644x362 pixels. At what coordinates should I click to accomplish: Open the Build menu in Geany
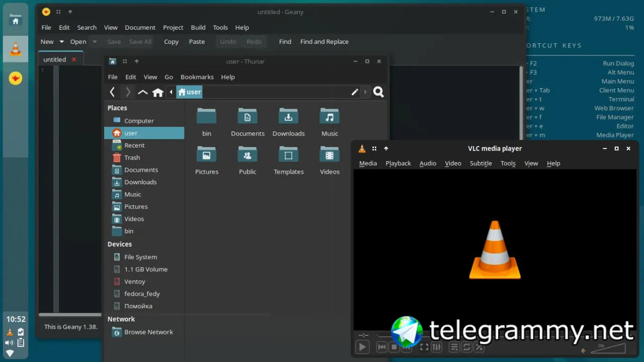click(198, 27)
